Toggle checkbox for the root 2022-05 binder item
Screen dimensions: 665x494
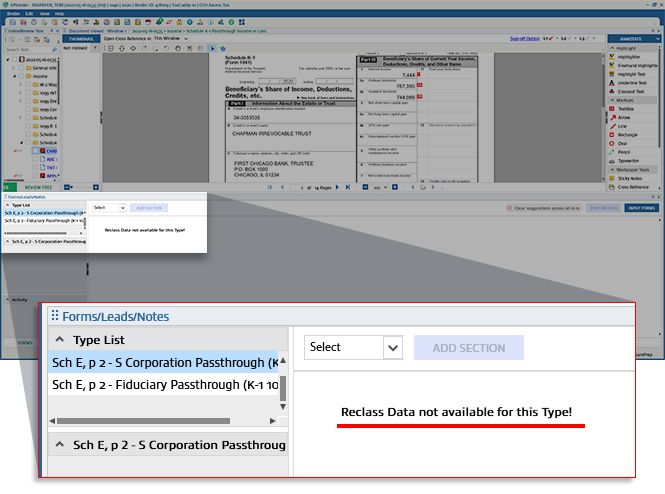(x=14, y=58)
